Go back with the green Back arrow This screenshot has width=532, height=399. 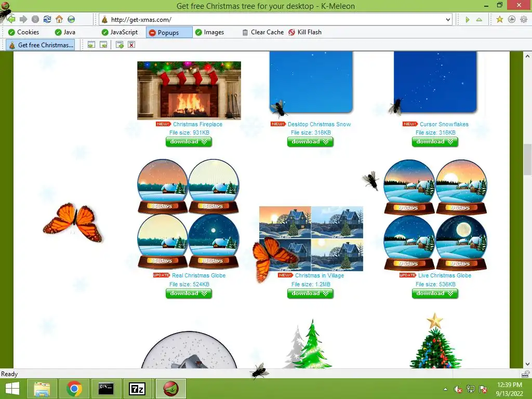(11, 19)
